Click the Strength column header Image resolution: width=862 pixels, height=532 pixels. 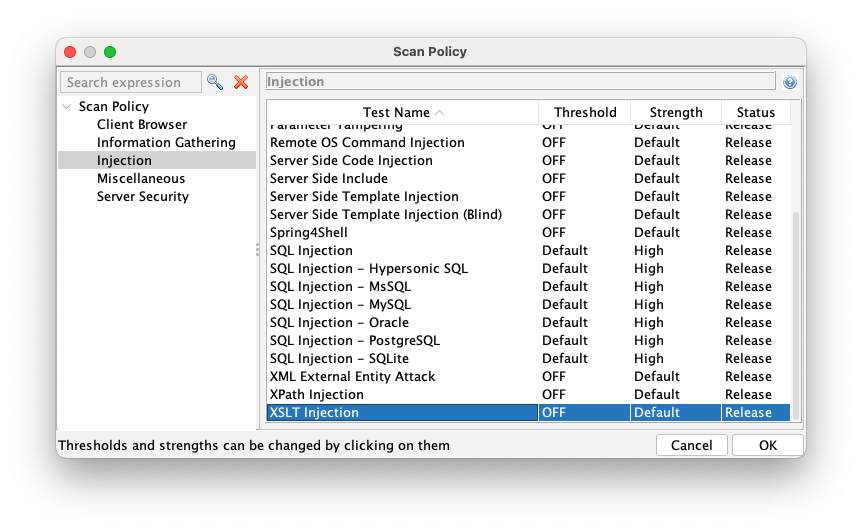676,113
